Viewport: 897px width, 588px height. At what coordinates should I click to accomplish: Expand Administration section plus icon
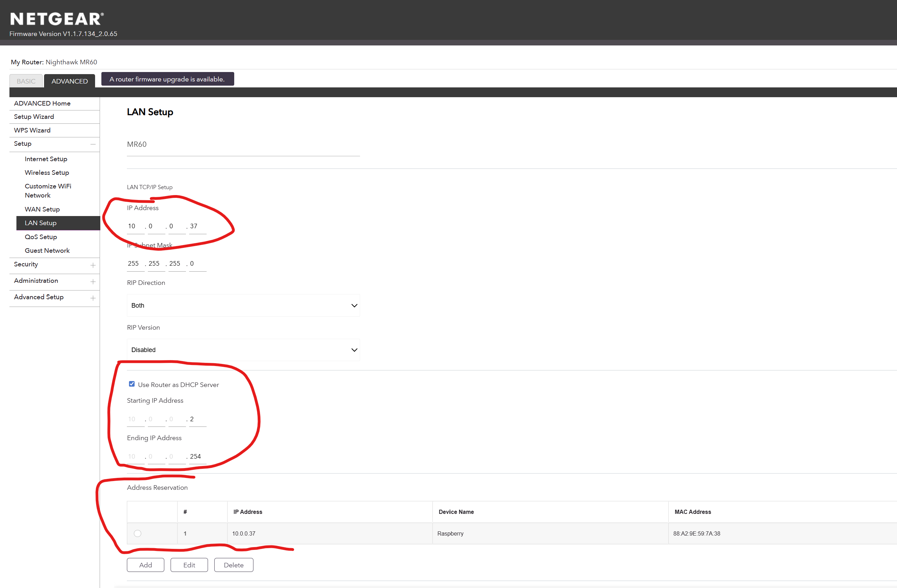coord(93,281)
